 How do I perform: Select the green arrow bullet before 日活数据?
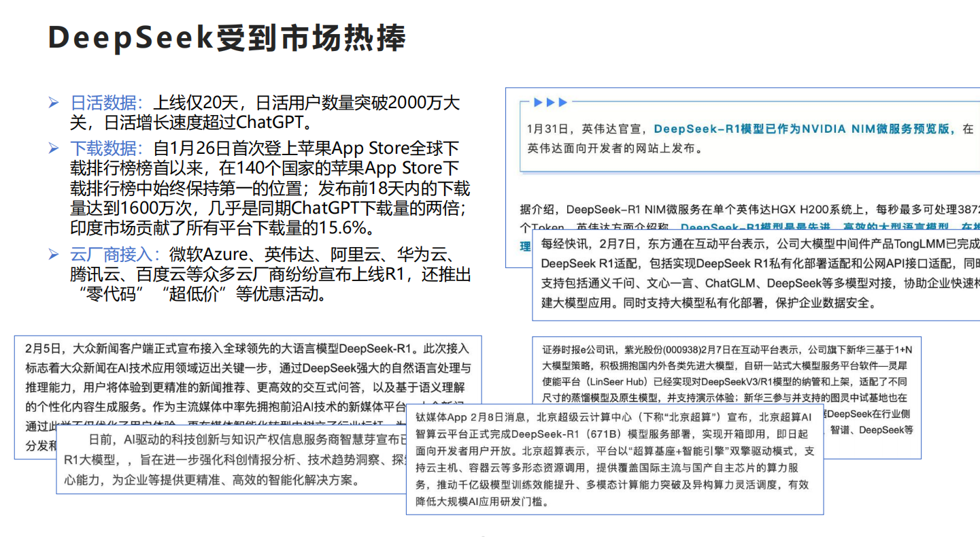(54, 101)
